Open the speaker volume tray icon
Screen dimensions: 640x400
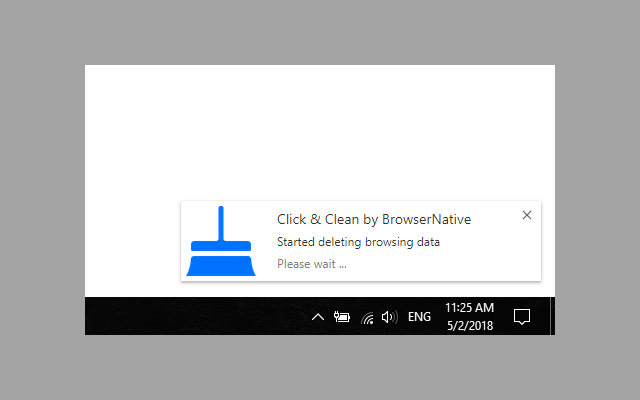point(389,317)
